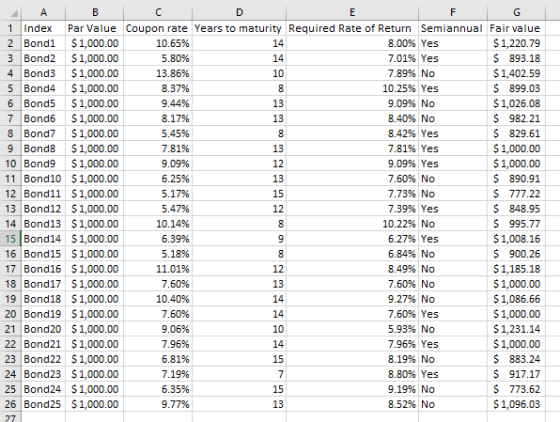The image size is (560, 422).
Task: Click coupon rate 9.77% cell
Action: (x=158, y=404)
